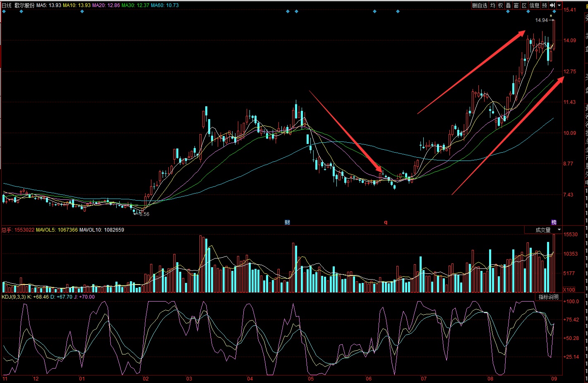Expand the top-right toolbar dropdown arrow

coord(559,5)
